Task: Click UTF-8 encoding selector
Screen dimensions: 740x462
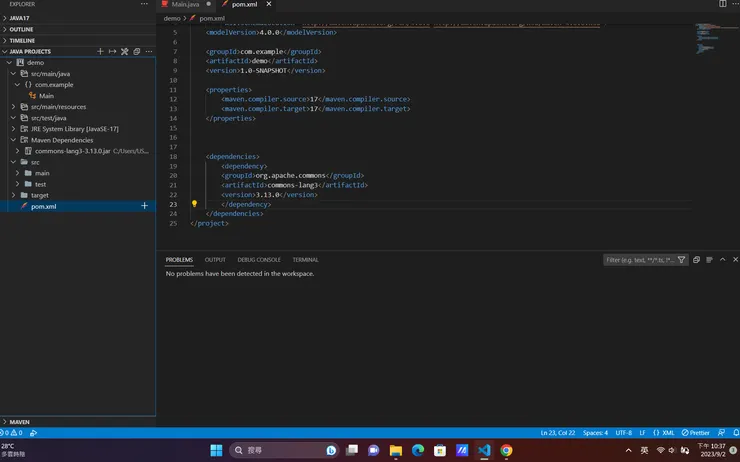Action: (623, 433)
